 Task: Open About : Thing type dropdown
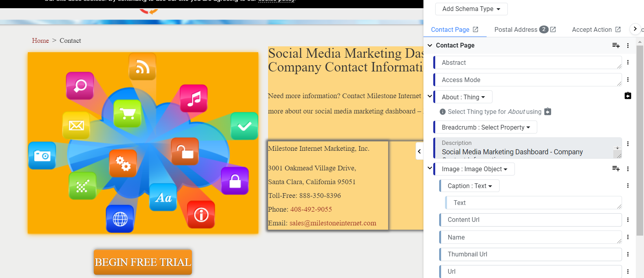[463, 97]
